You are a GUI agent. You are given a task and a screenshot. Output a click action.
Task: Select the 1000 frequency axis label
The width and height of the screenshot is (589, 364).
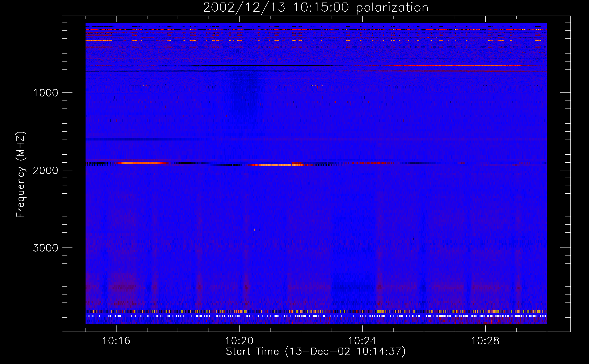pos(46,93)
